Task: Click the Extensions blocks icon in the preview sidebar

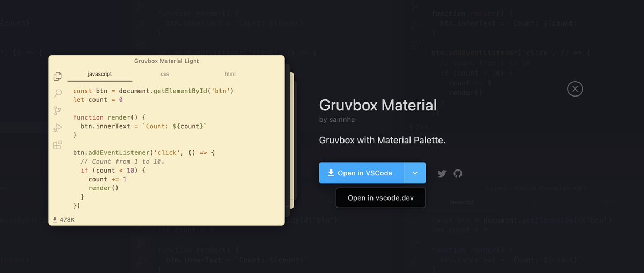Action: [x=57, y=145]
